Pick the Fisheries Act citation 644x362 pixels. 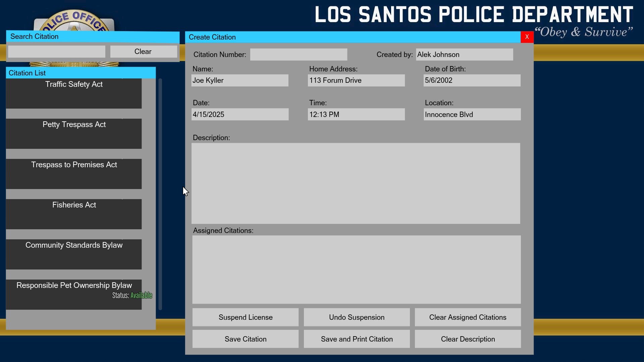74,214
